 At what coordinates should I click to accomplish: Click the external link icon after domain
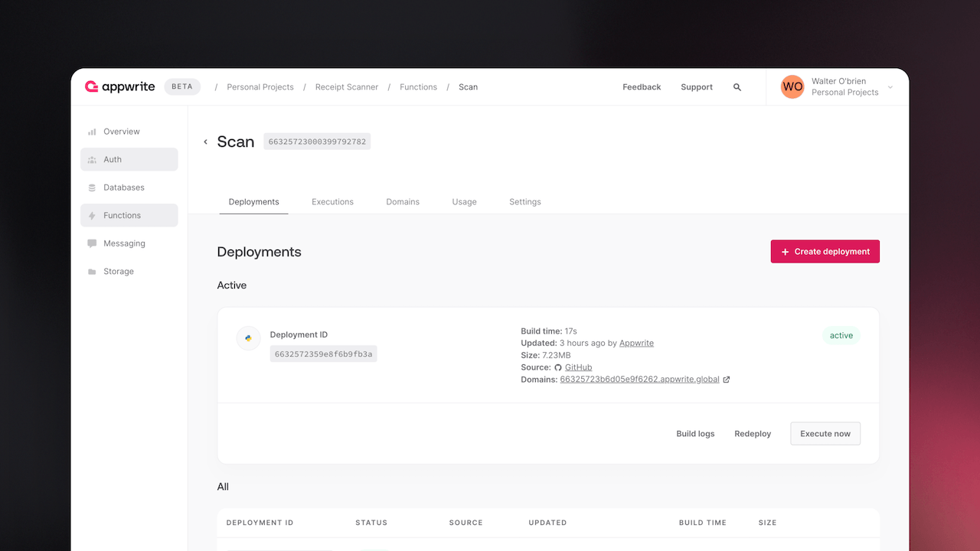[x=727, y=380]
